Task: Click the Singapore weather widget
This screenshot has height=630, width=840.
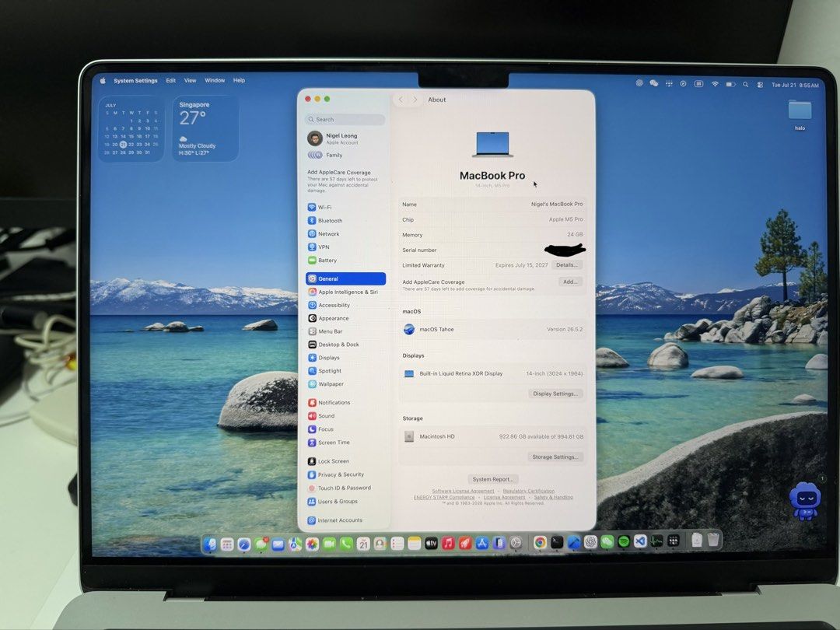Action: click(x=205, y=128)
